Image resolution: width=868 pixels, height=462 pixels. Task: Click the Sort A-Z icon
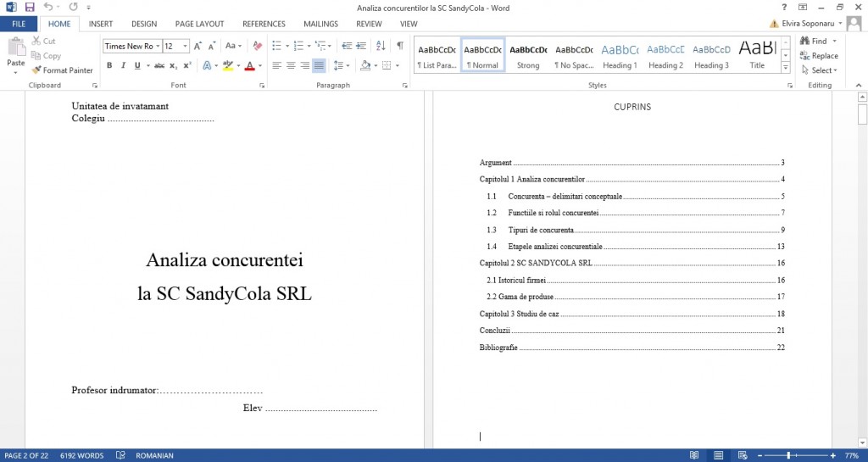pyautogui.click(x=381, y=46)
